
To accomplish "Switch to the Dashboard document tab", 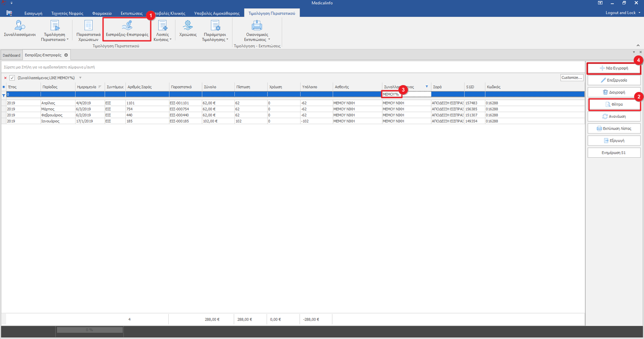I will (11, 55).
